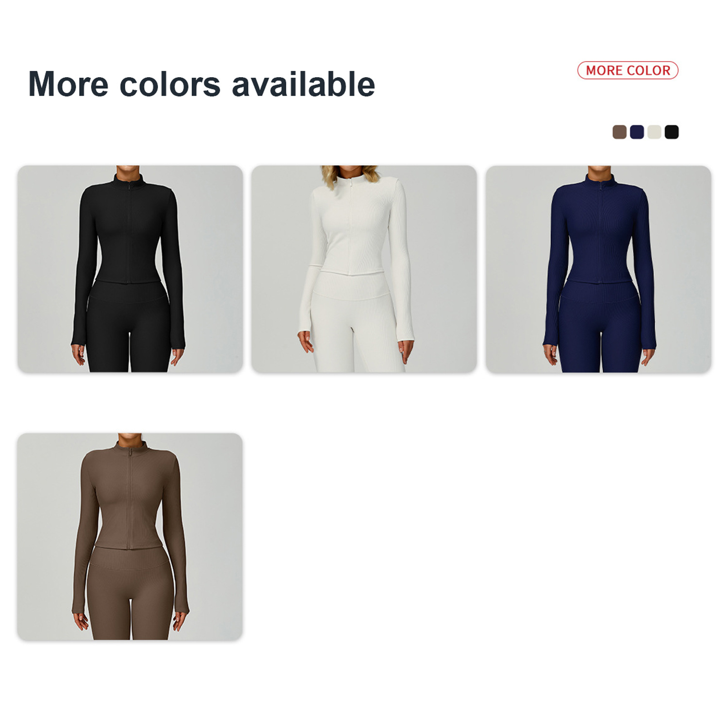Open the black outfit product image
This screenshot has height=728, width=728.
pos(130,269)
